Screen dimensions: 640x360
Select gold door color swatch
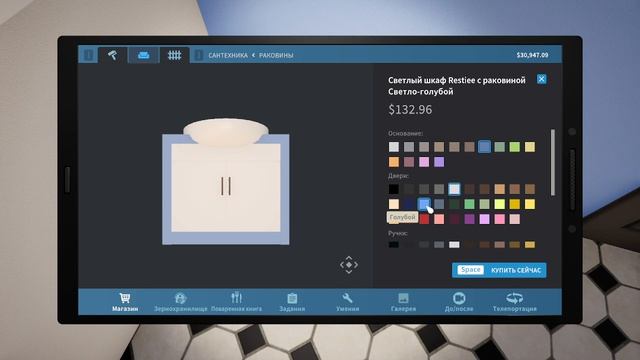click(514, 204)
